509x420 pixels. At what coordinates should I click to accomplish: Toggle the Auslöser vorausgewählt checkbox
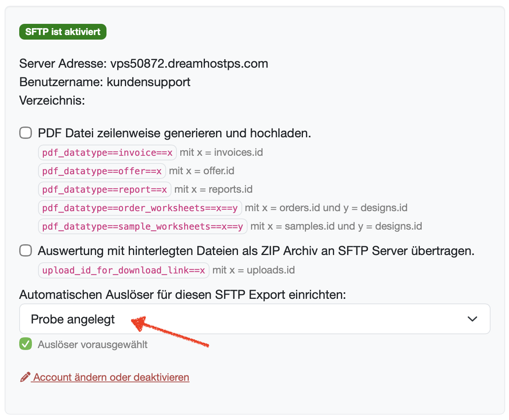(x=26, y=344)
